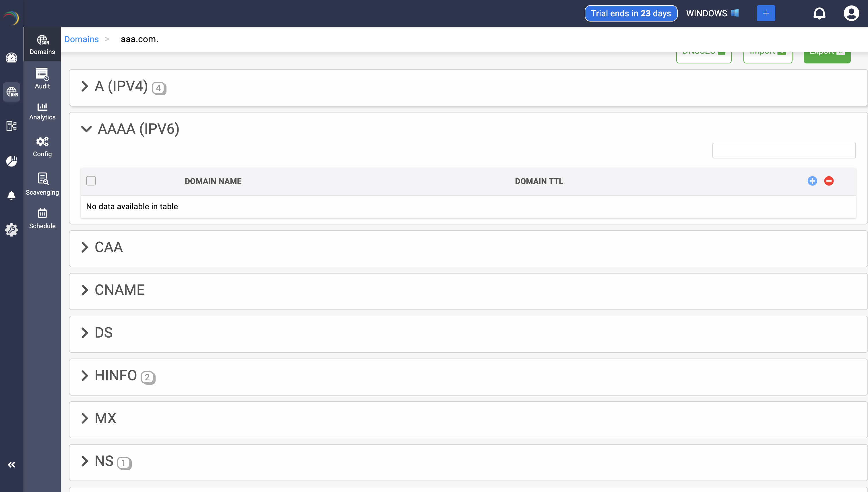Image resolution: width=868 pixels, height=492 pixels.
Task: Open the notifications bell in top bar
Action: tap(819, 13)
